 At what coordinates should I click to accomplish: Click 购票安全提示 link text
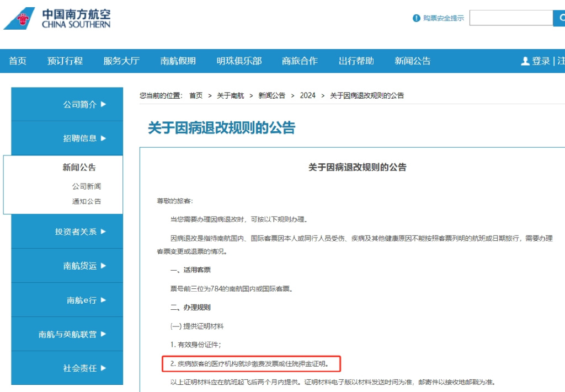(444, 18)
